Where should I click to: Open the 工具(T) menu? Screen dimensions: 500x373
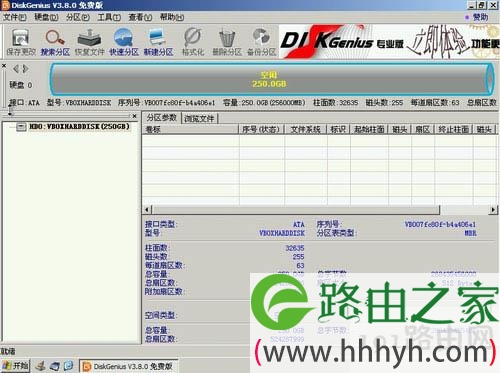109,17
